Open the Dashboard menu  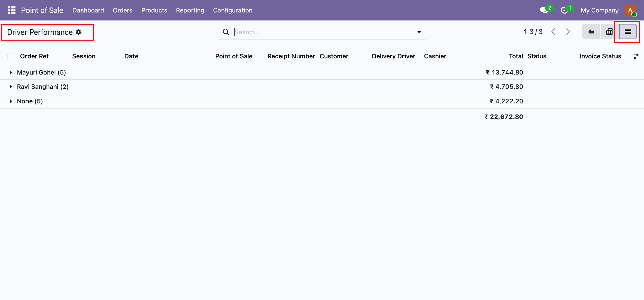click(88, 10)
